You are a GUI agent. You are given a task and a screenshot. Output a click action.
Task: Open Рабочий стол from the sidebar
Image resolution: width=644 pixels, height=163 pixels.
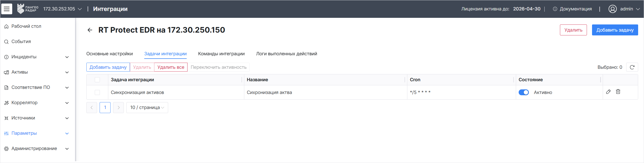point(26,26)
